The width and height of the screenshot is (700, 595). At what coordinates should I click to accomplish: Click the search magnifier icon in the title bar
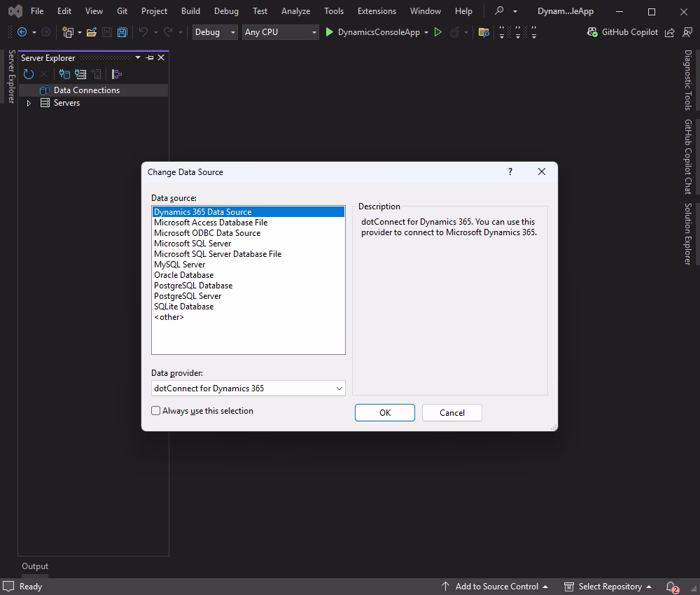[499, 10]
